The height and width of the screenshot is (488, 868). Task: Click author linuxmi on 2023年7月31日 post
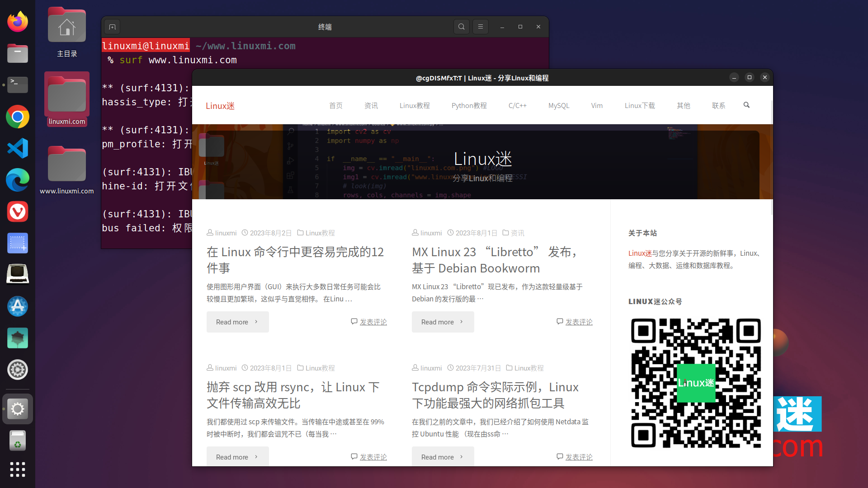pyautogui.click(x=431, y=368)
